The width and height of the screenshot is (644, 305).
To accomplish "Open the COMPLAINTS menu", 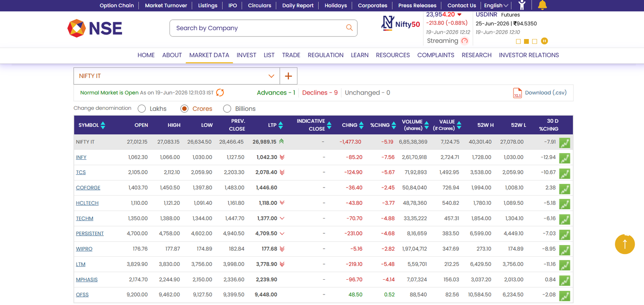I will point(436,55).
